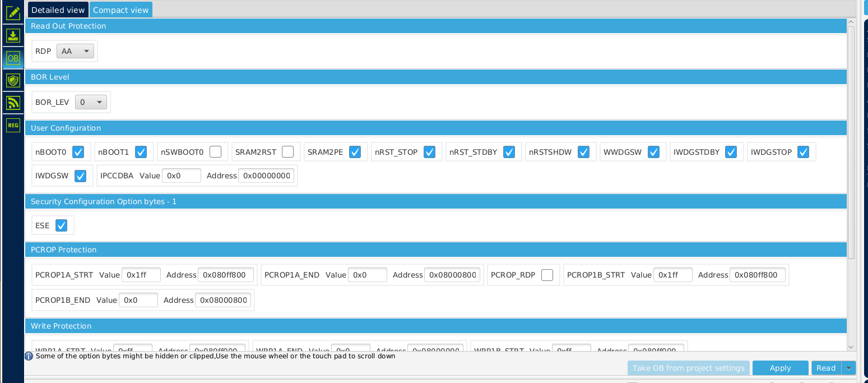Click Take OB from project settings
868x383 pixels.
coord(688,368)
